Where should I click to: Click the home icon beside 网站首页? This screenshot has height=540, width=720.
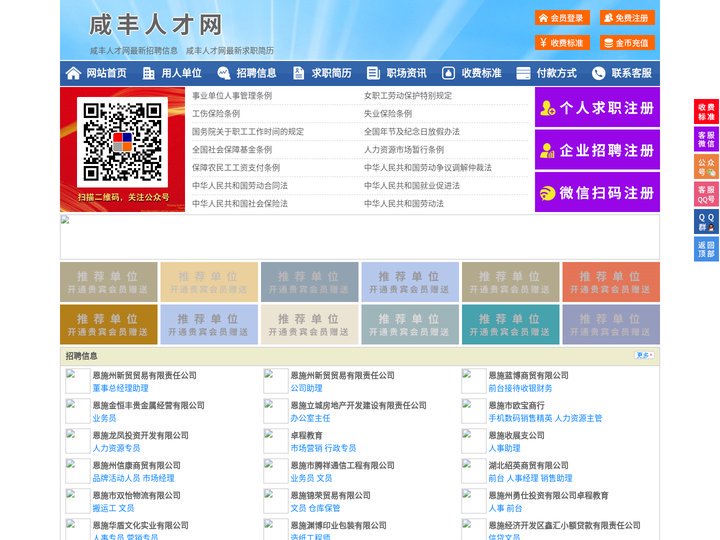click(x=73, y=73)
